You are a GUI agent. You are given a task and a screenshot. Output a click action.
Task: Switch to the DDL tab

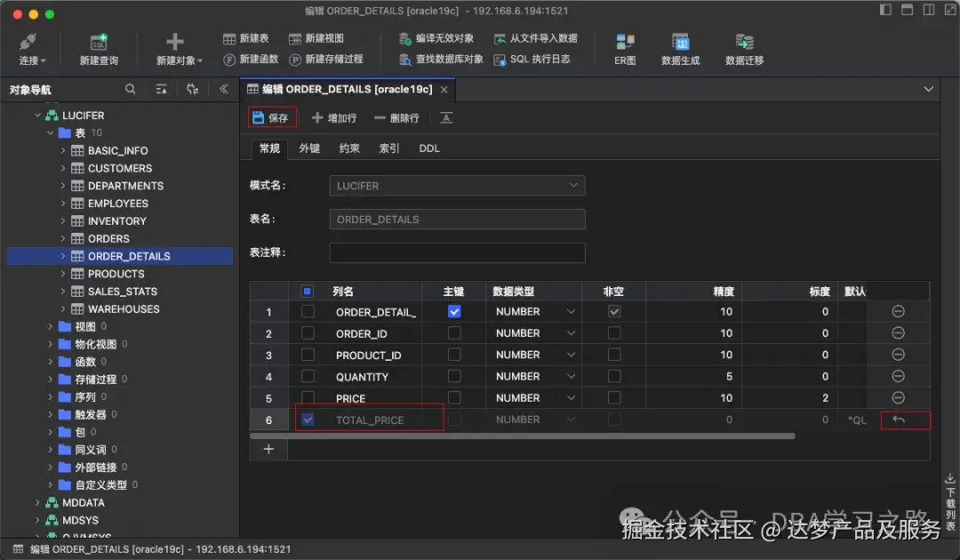point(429,148)
